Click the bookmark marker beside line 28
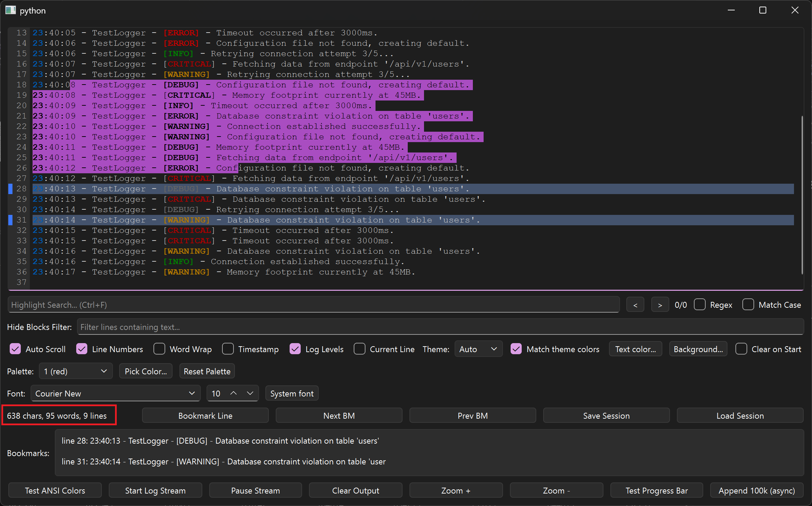 [10, 189]
